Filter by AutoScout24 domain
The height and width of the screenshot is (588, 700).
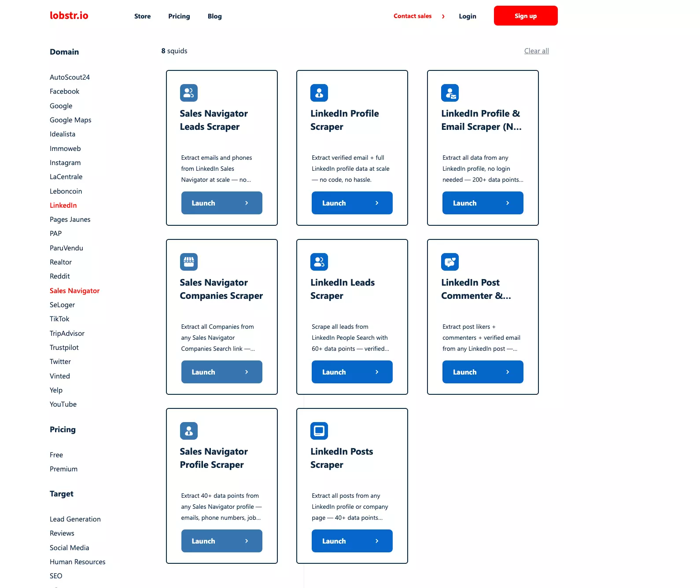point(70,77)
